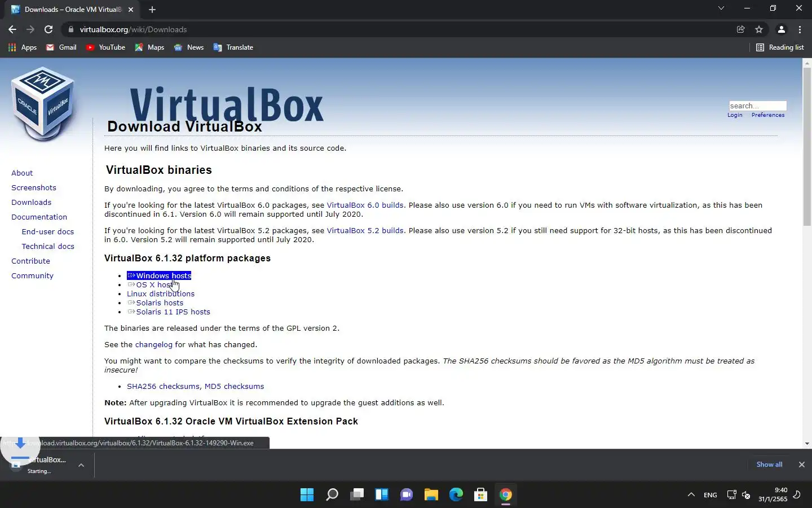Open About in the sidebar
812x508 pixels.
(x=22, y=173)
